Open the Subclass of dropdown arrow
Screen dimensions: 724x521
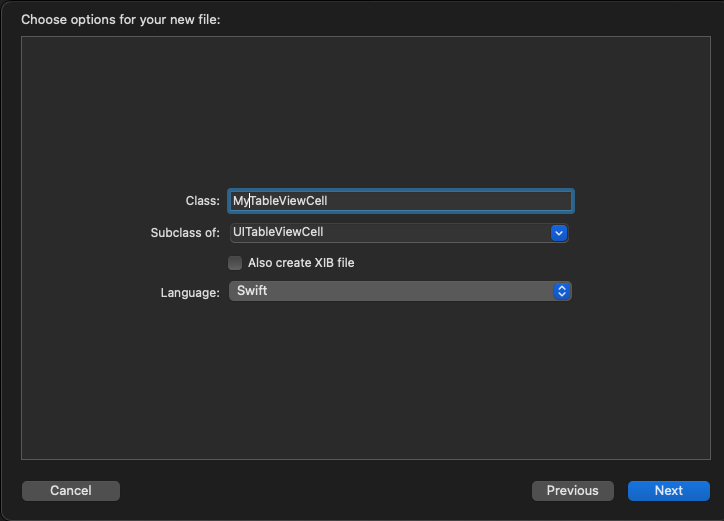[559, 233]
